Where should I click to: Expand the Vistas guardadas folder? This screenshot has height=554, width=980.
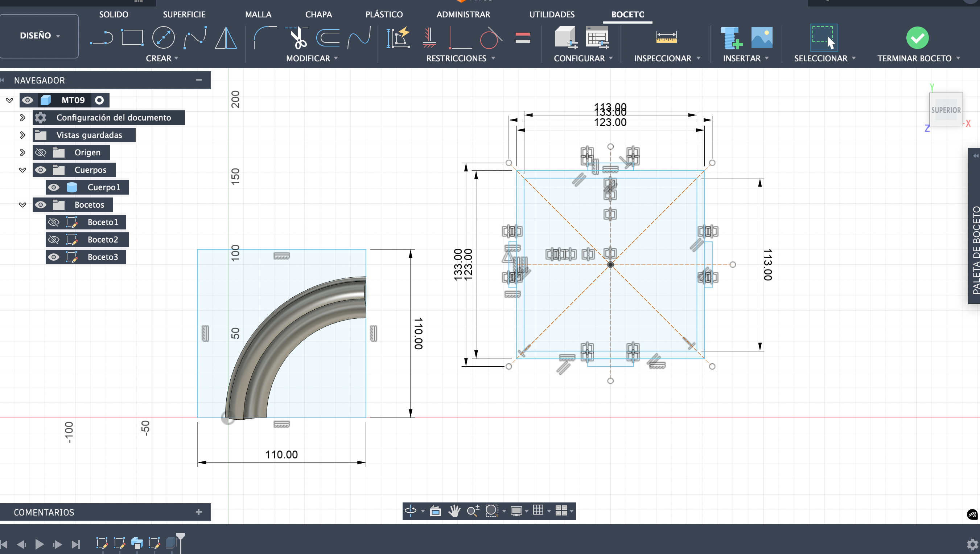pos(22,135)
